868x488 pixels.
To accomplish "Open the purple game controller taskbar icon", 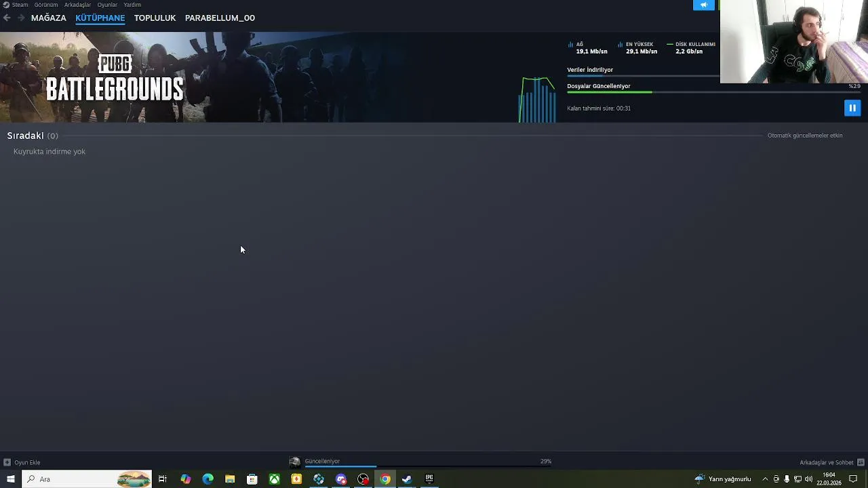I will [341, 479].
